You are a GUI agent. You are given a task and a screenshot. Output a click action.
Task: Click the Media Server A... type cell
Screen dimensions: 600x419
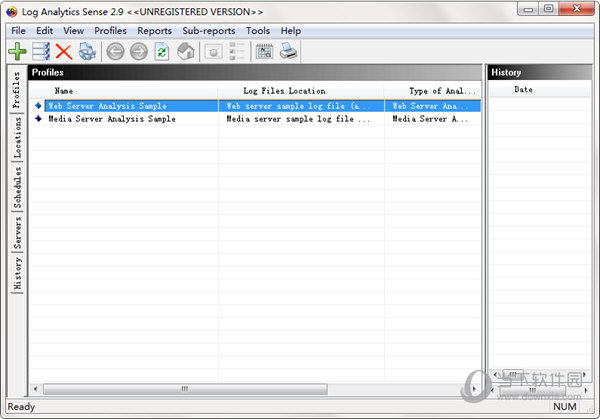coord(432,119)
